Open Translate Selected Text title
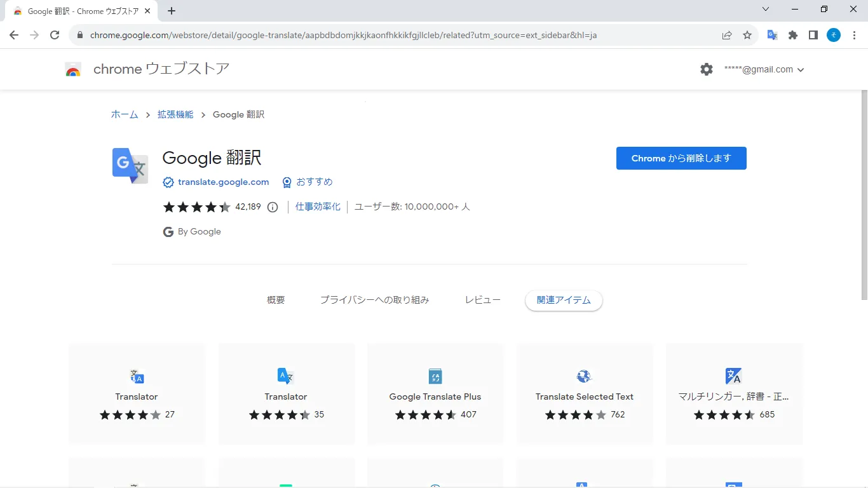This screenshot has width=868, height=488. [585, 396]
